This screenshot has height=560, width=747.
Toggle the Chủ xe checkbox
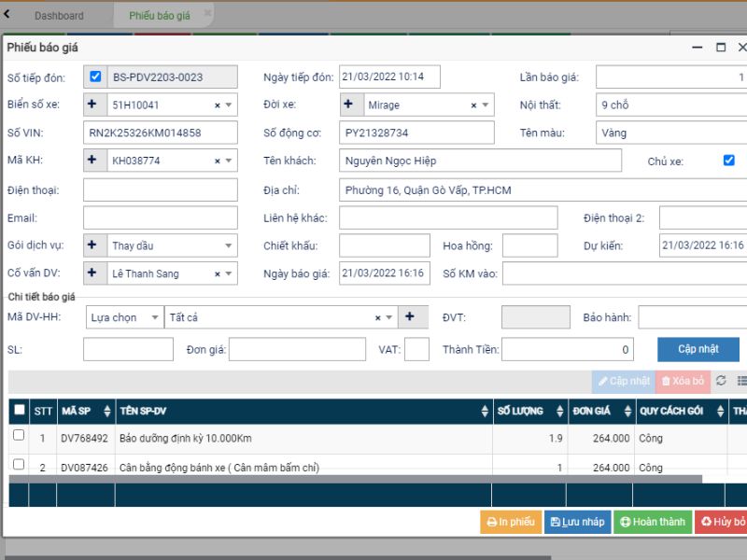tap(729, 161)
